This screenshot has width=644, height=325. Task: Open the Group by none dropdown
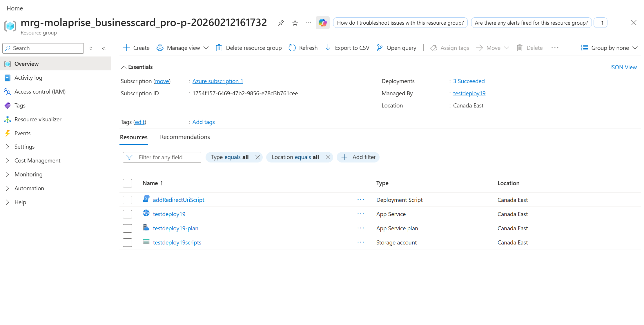tap(609, 48)
